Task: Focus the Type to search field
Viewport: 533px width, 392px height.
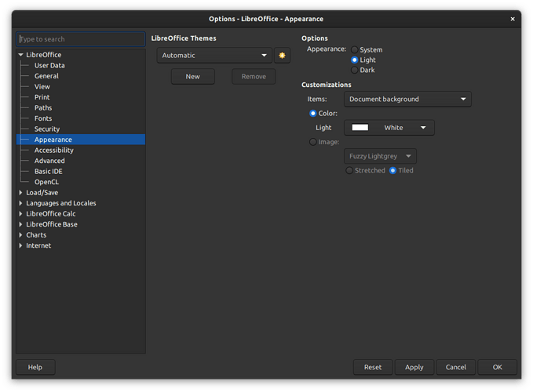Action: (x=81, y=39)
